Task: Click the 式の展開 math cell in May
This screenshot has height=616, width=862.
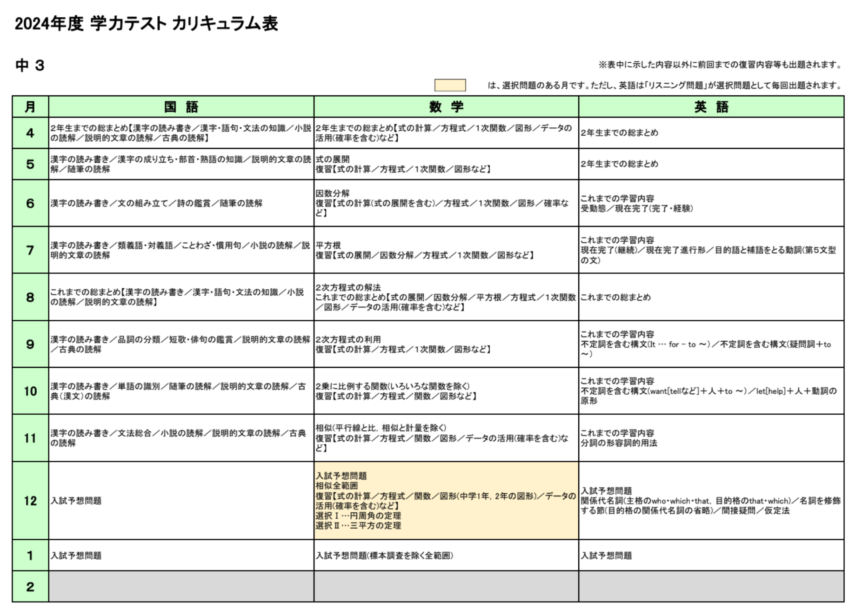Action: (x=446, y=164)
